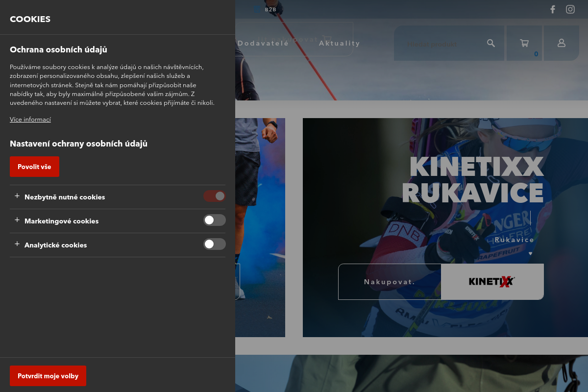Click the KINETIXX RUKAVICE banner heading

tap(473, 179)
